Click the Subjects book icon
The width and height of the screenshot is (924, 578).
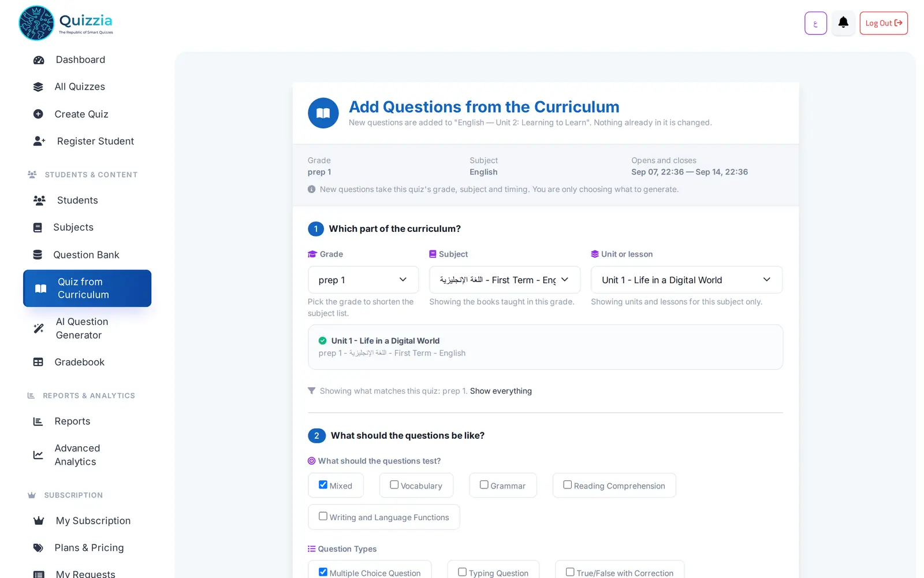(x=38, y=228)
